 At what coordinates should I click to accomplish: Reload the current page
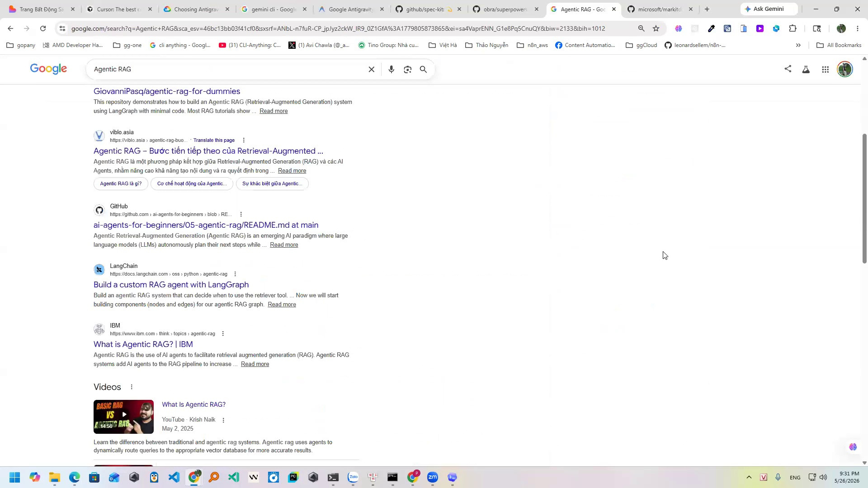coord(43,28)
